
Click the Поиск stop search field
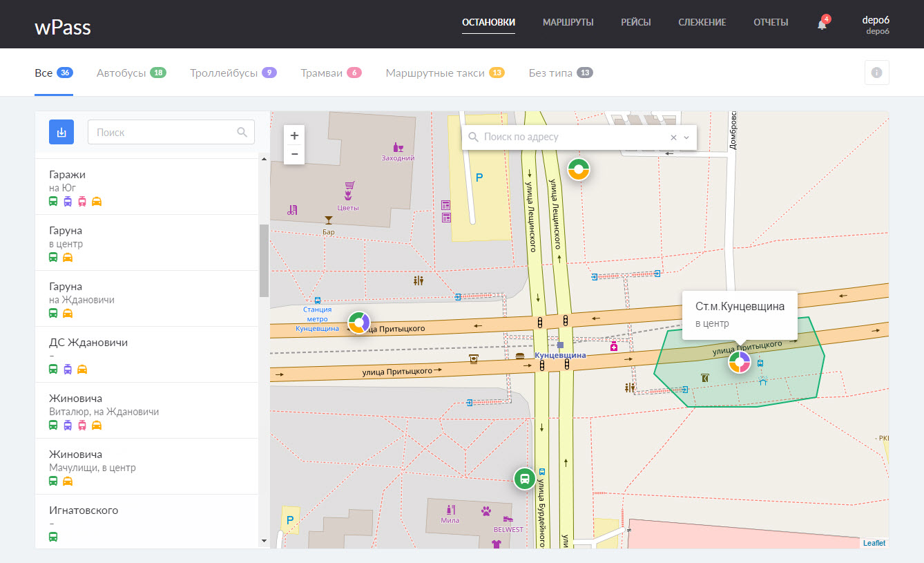[x=164, y=132]
